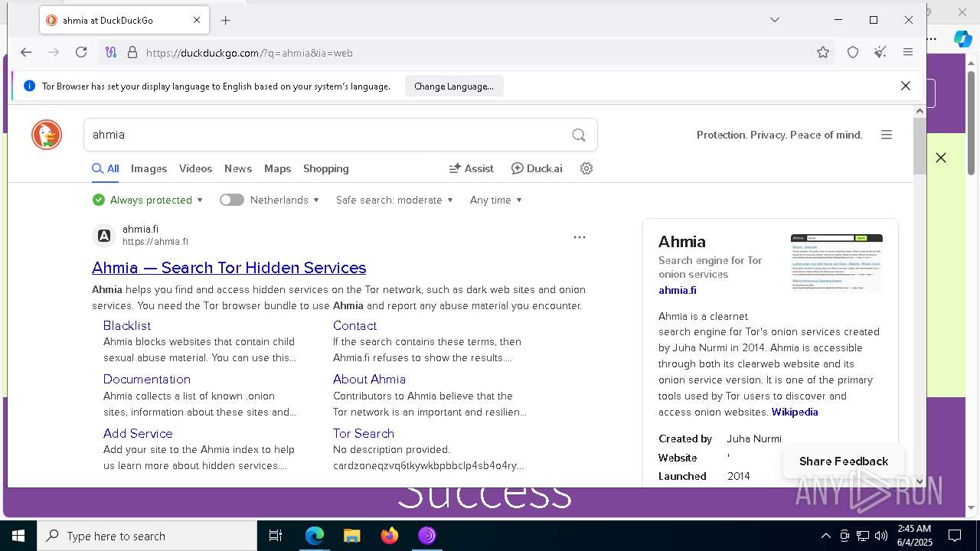The width and height of the screenshot is (980, 551).
Task: Click the Share Feedback button
Action: (x=844, y=461)
